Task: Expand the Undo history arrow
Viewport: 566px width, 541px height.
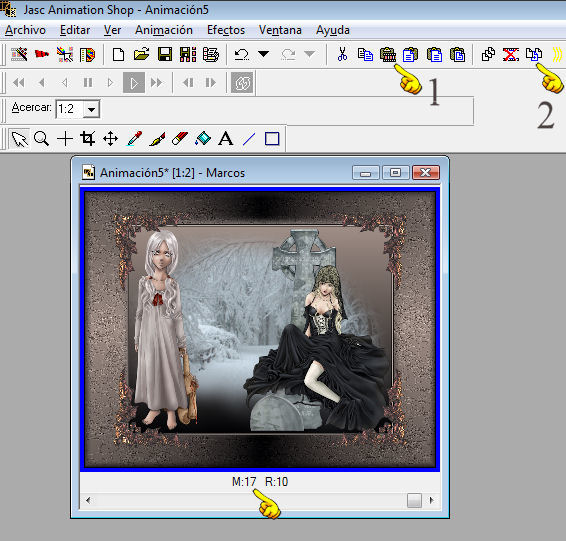Action: tap(264, 54)
